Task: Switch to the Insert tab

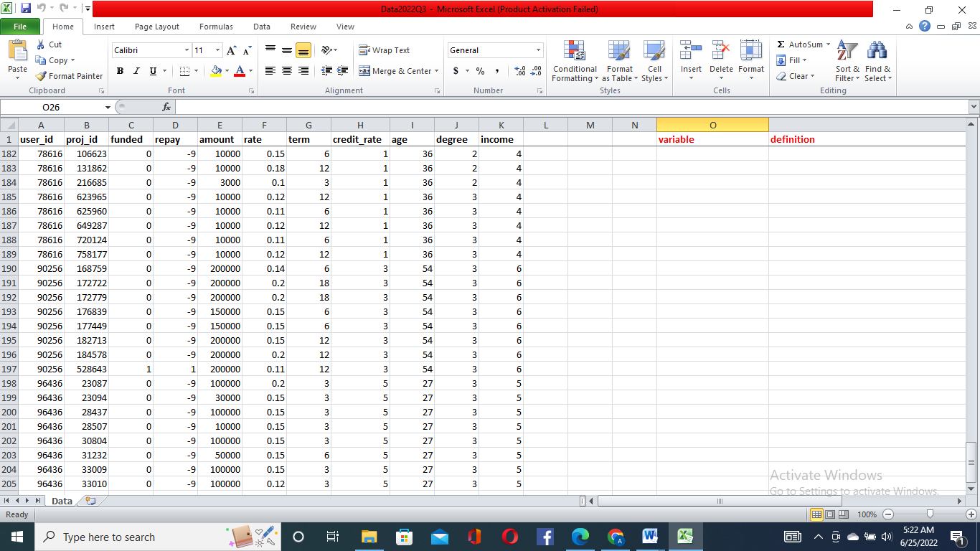Action: 104,27
